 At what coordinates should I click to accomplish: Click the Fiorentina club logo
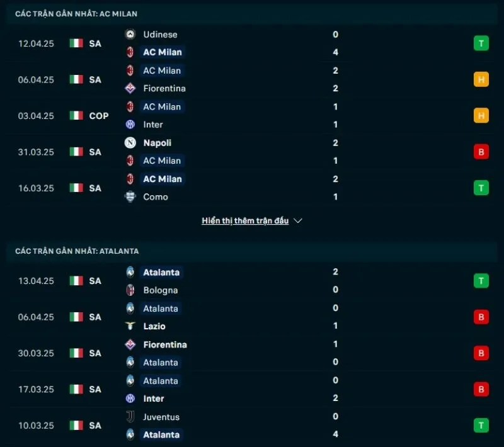click(x=130, y=89)
